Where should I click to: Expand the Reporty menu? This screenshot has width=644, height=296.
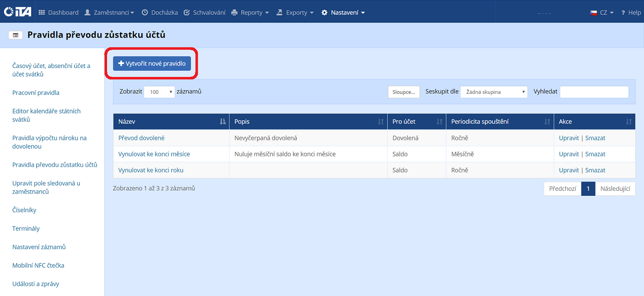click(x=250, y=12)
